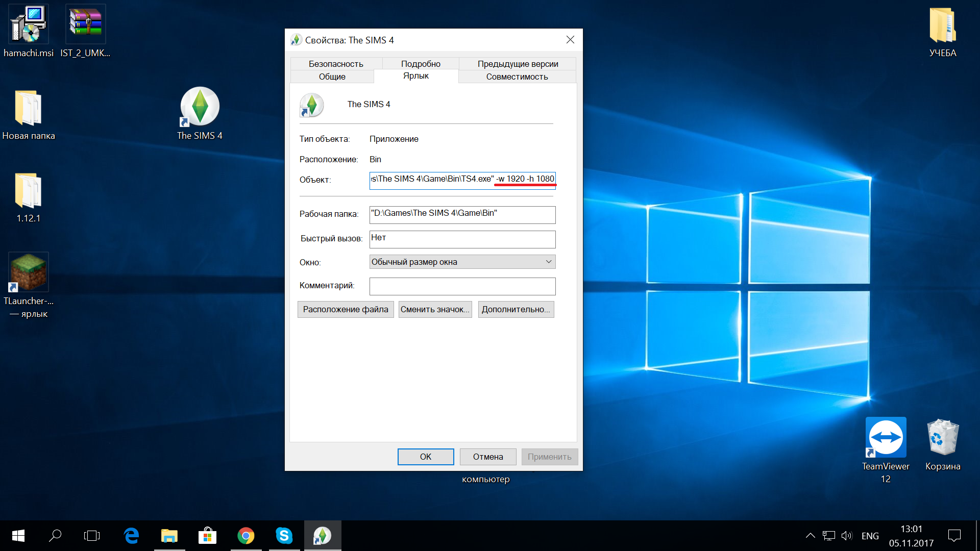Cancel with the Отмена button
The image size is (980, 551).
pyautogui.click(x=488, y=457)
